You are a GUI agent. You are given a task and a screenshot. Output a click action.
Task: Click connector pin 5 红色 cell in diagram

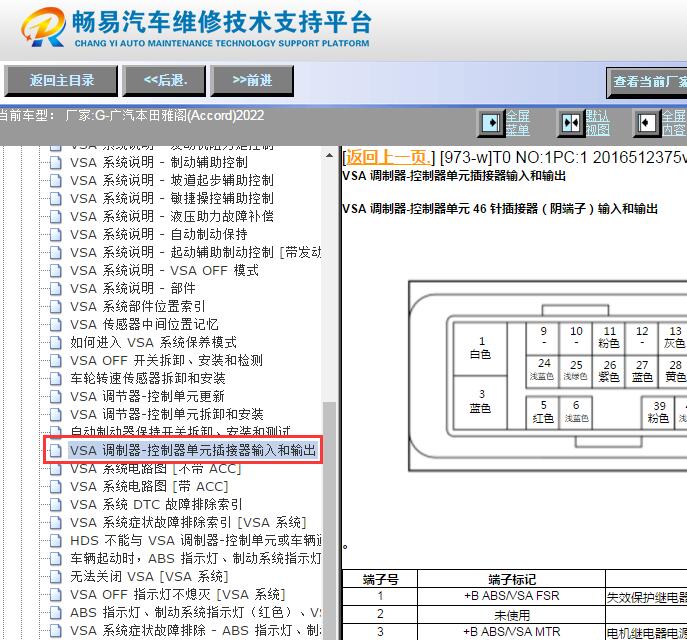pos(543,412)
